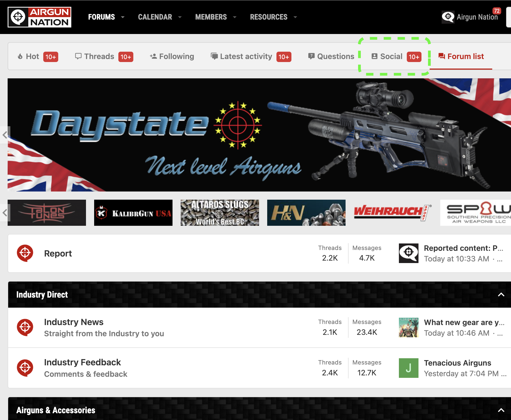
Task: Open the Industry News forum
Action: [74, 322]
